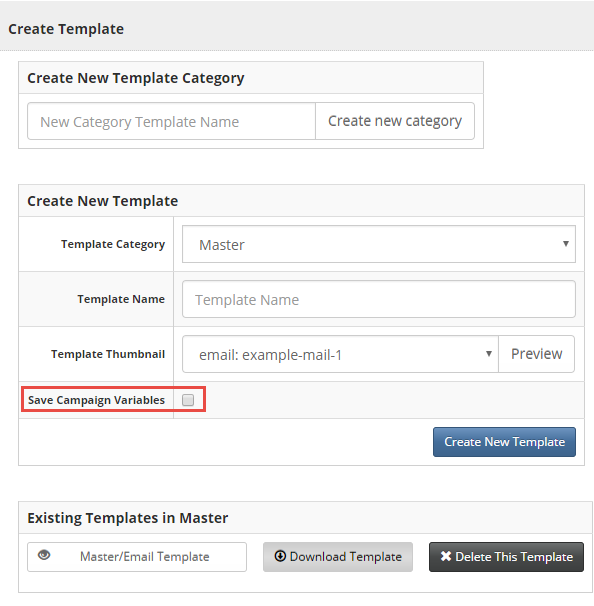Tick the Save Campaign Variables checkbox
Screen dimensions: 594x606
[x=188, y=400]
